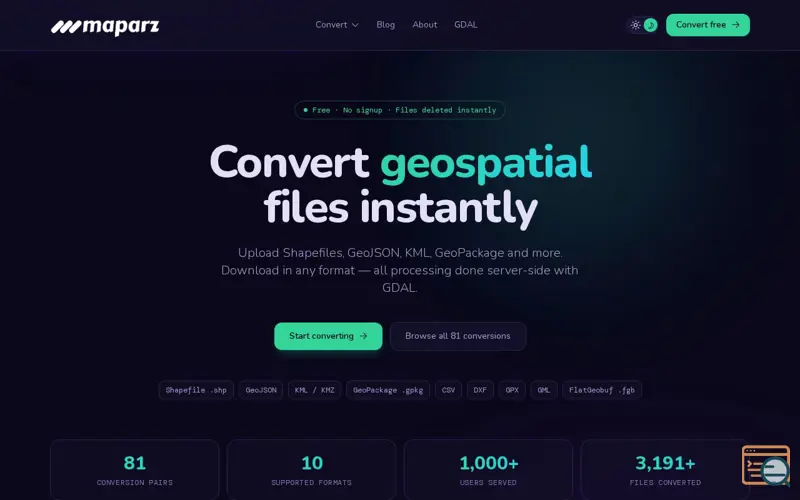Screen dimensions: 800x500
Task: Select dark mode moon icon
Action: (x=651, y=25)
